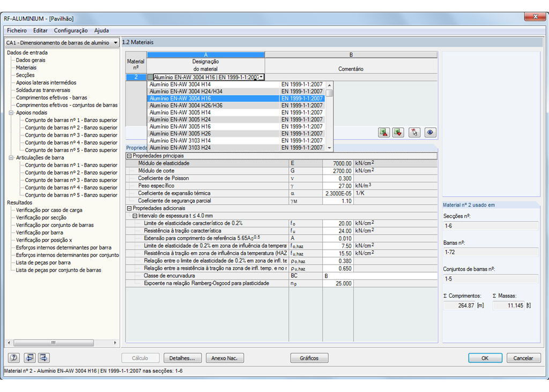Confirm with the OK button
This screenshot has width=549, height=392.
pos(485,358)
